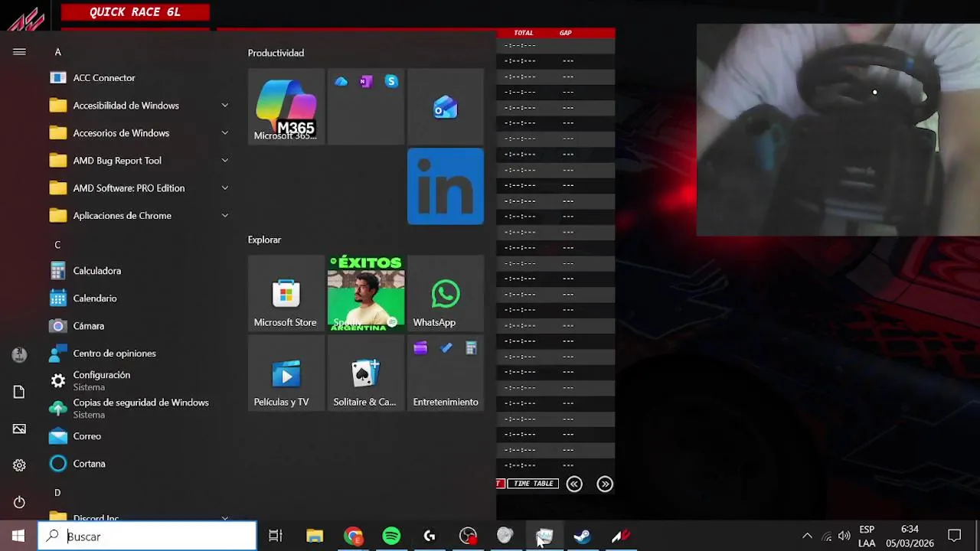Open the network icon in the tray
Image resolution: width=980 pixels, height=551 pixels.
coord(826,536)
